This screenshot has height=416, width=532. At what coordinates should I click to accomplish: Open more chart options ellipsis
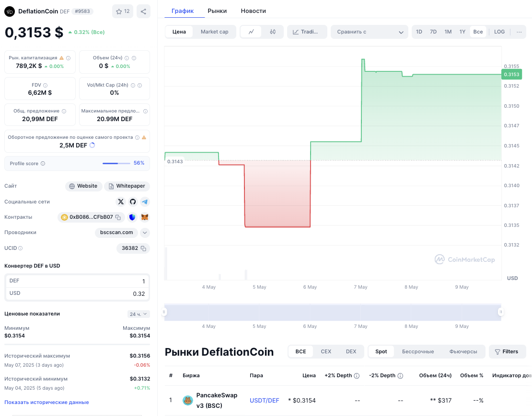pos(519,32)
